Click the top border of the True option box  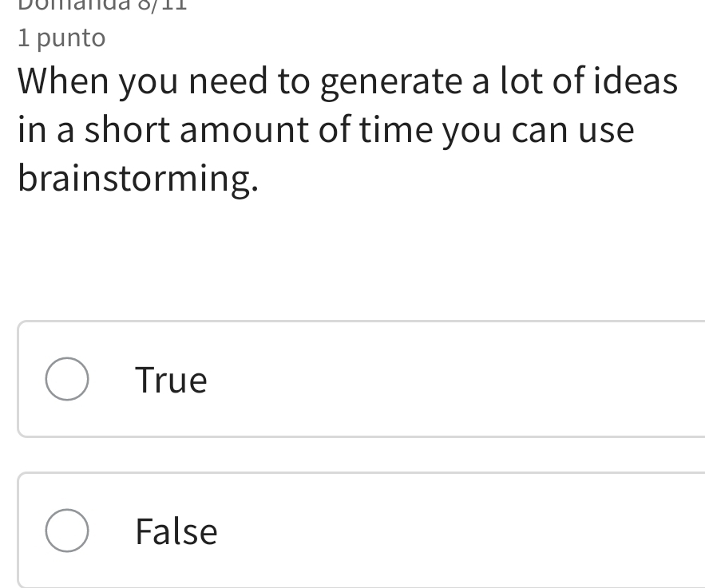359,322
